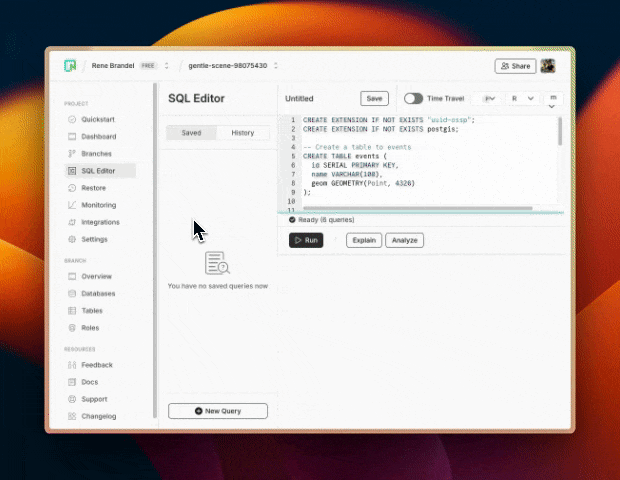Screen dimensions: 620x480
Task: Select the Saved tab
Action: click(191, 133)
